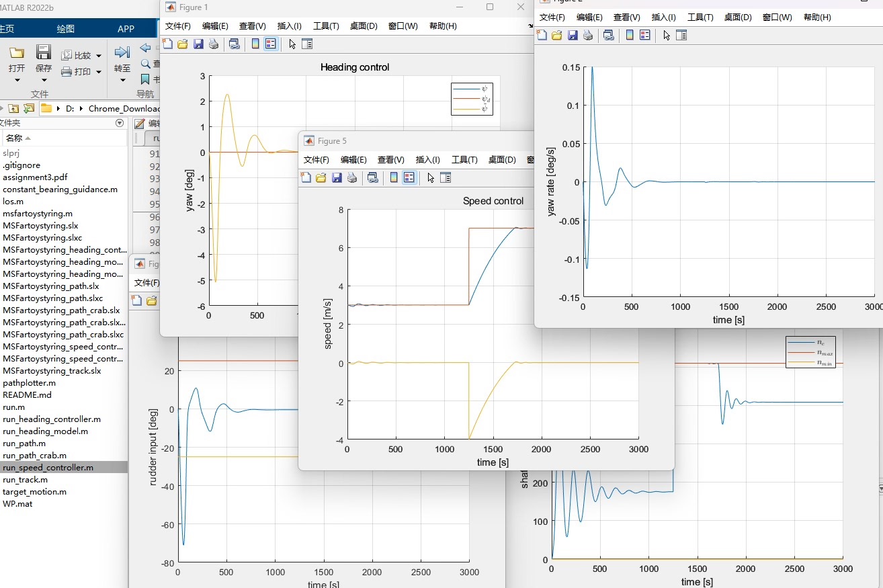The height and width of the screenshot is (588, 883).
Task: Expand the 转至 dropdown arrow
Action: pos(122,80)
